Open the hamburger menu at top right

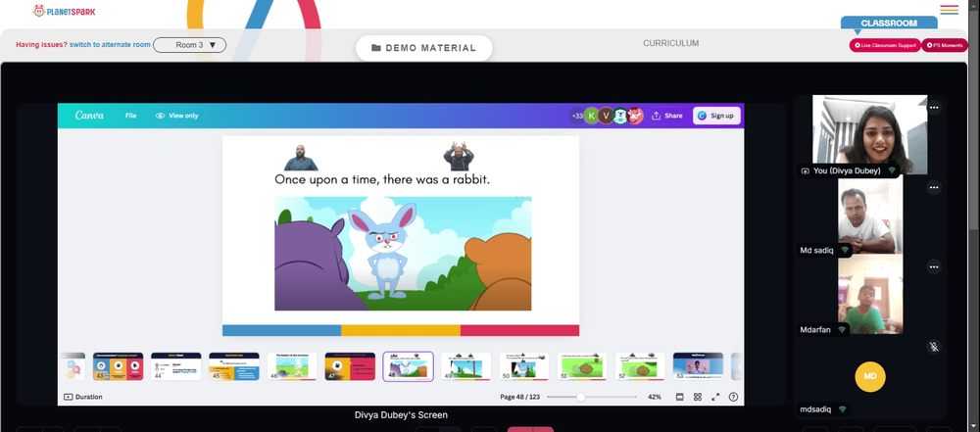pyautogui.click(x=949, y=10)
